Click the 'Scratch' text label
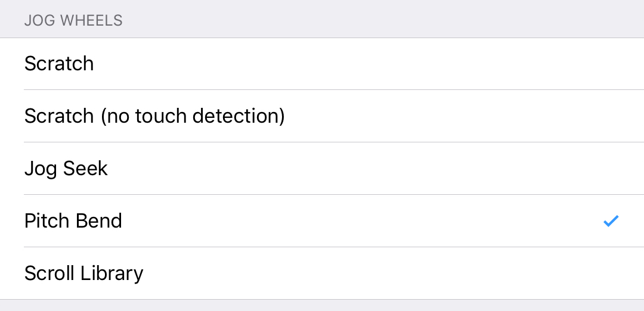 (x=58, y=64)
